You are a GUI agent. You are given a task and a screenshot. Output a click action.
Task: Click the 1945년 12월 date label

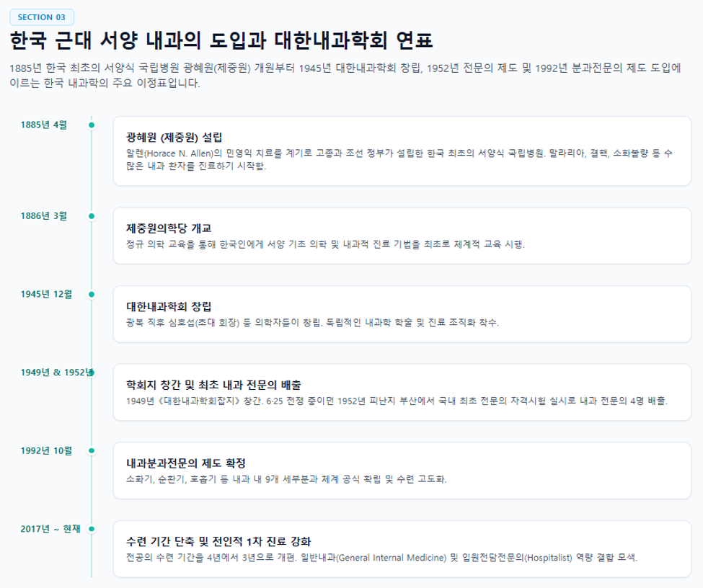pos(46,295)
